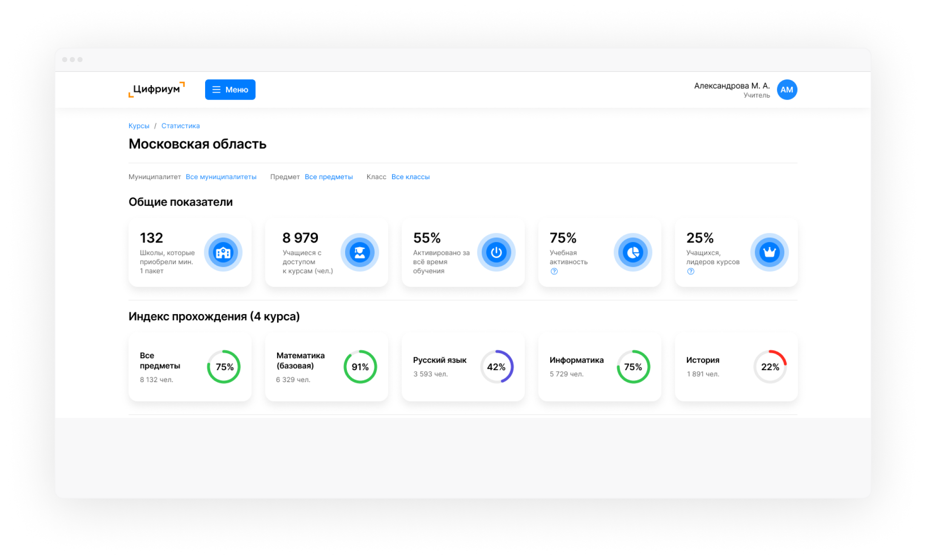Click the graduate student icon
The width and height of the screenshot is (926, 560).
[360, 252]
